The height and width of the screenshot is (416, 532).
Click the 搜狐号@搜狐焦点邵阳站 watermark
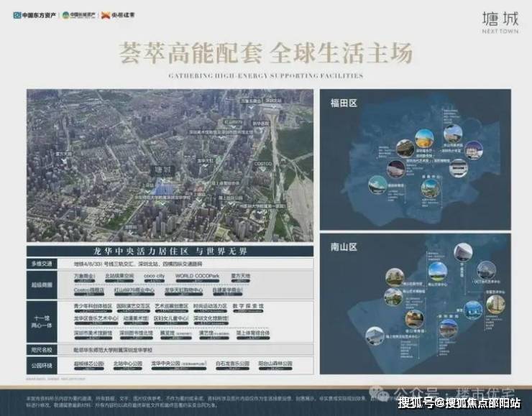(460, 402)
